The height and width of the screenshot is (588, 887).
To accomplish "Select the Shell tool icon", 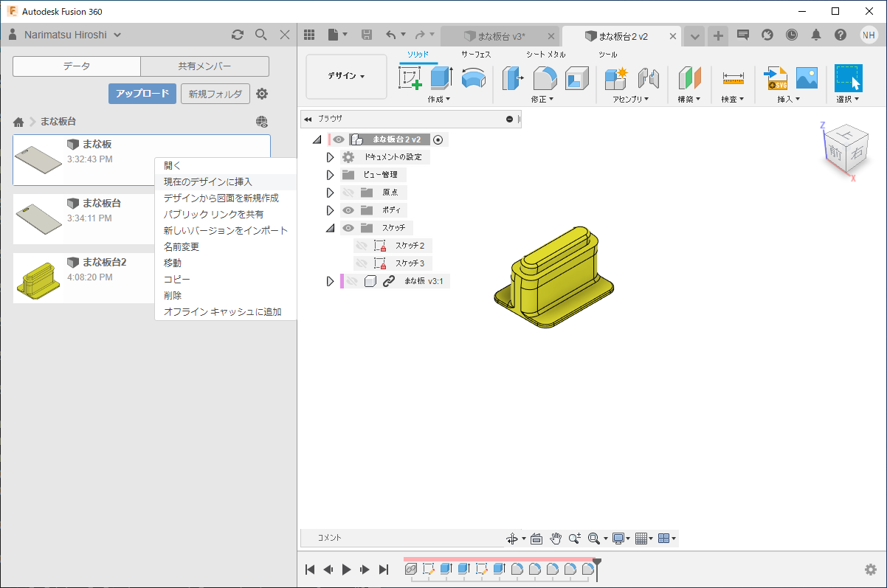I will tap(576, 77).
